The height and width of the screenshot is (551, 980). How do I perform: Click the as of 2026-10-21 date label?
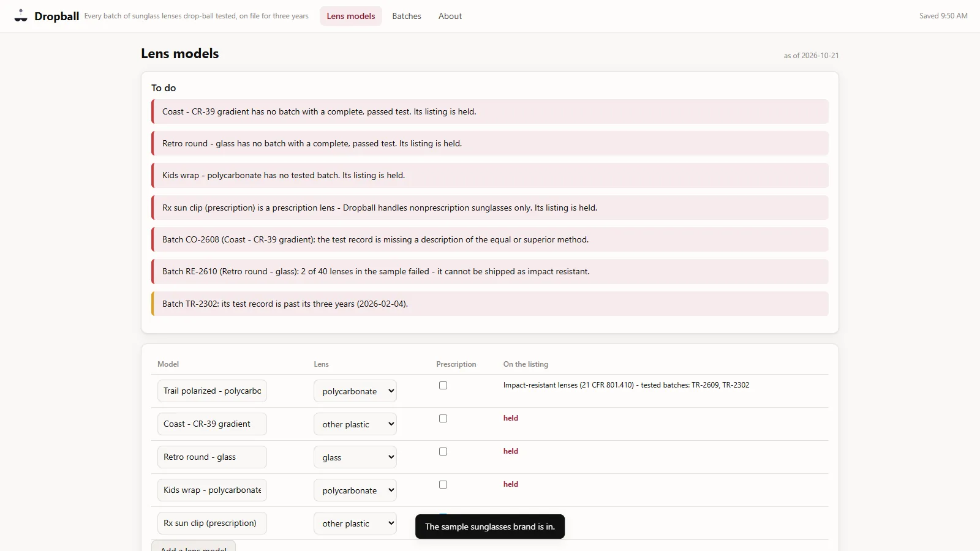click(x=812, y=56)
